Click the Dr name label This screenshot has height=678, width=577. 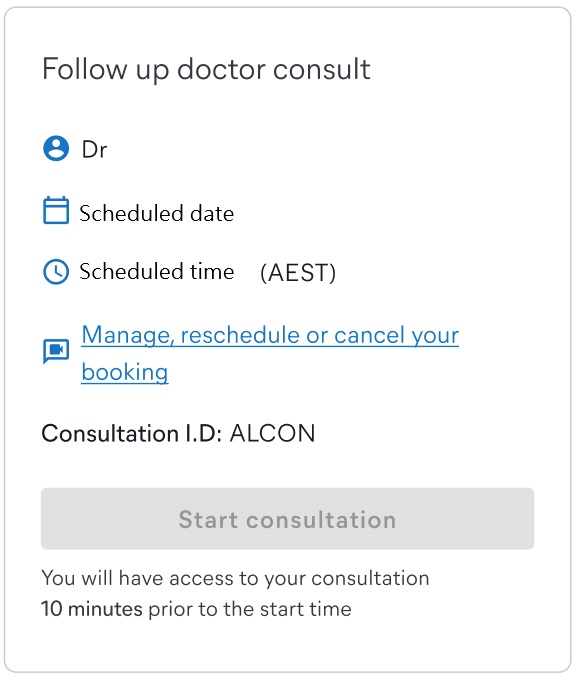[94, 150]
